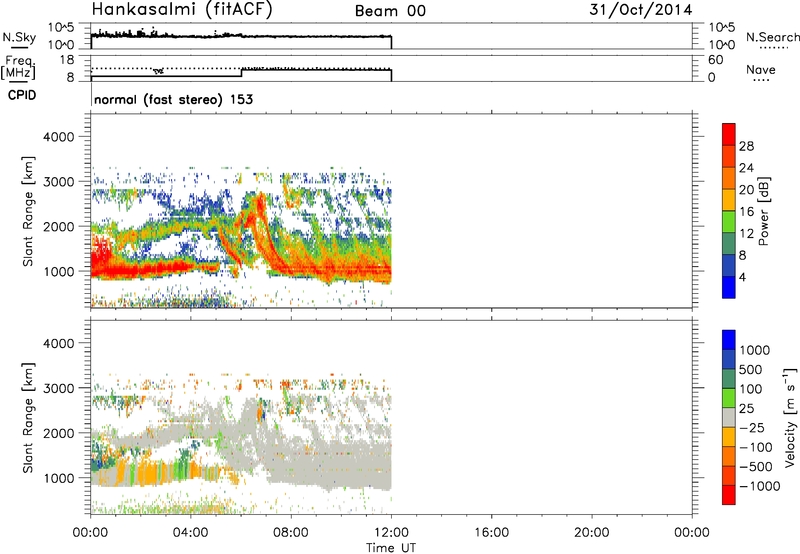Click the 12 label on Power colorbar
Image resolution: width=800 pixels, height=554 pixels.
point(746,234)
